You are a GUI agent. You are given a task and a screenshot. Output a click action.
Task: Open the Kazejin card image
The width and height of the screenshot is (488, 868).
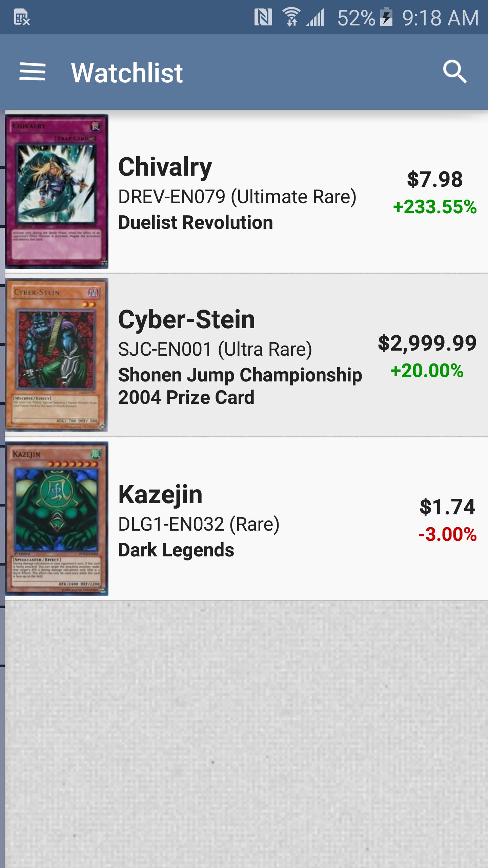[57, 518]
